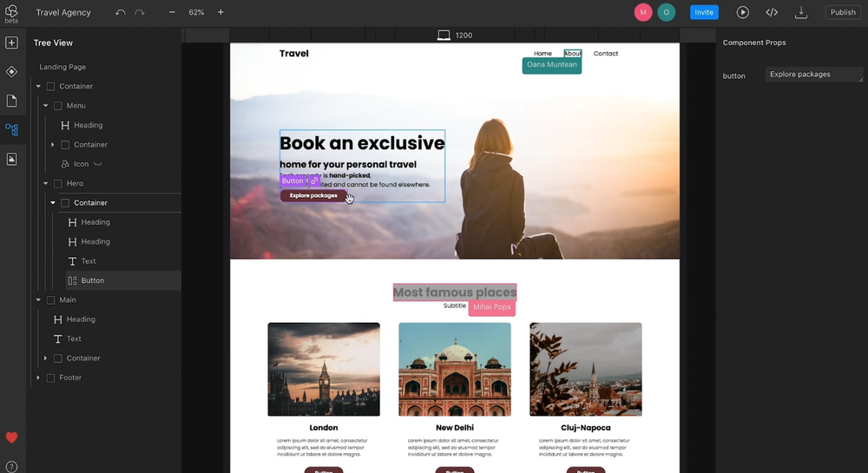Collapse the top-level Container node
Viewport: 868px width, 473px height.
point(38,86)
